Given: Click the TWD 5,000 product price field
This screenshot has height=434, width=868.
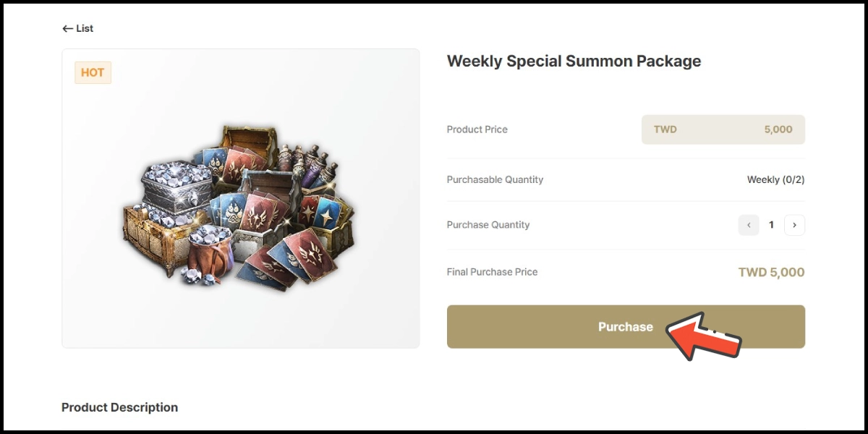Looking at the screenshot, I should pyautogui.click(x=723, y=129).
